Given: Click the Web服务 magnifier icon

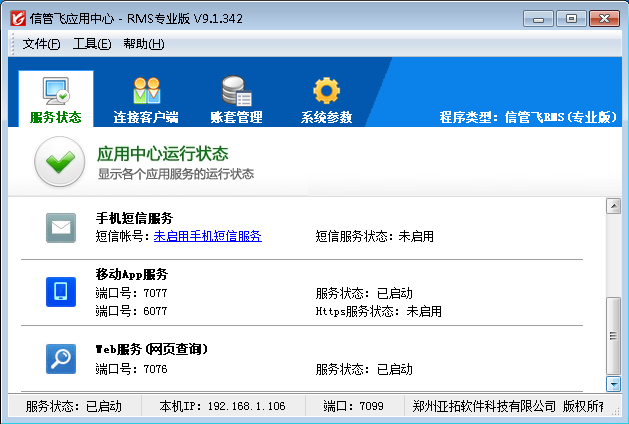Looking at the screenshot, I should click(61, 358).
